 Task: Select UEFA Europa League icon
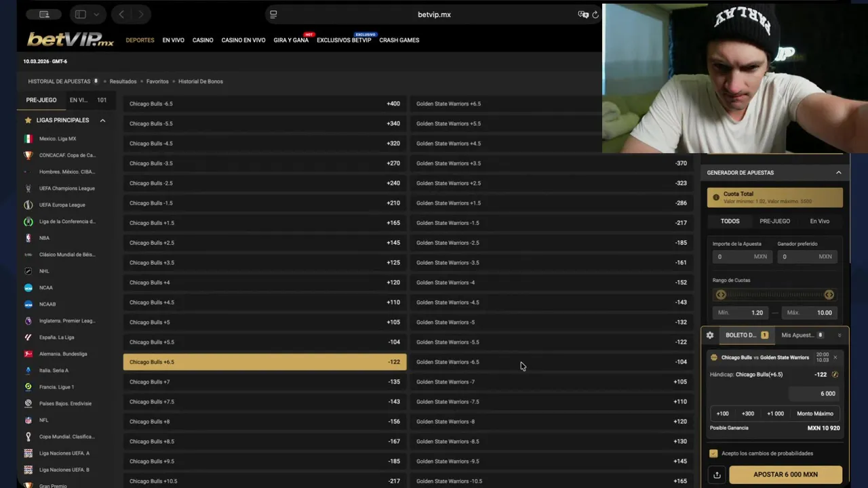tap(28, 205)
